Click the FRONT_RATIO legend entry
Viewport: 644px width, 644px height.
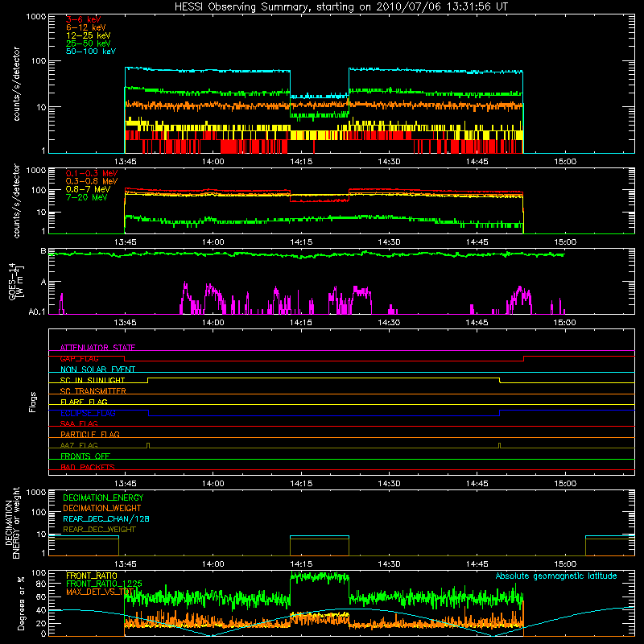point(92,576)
